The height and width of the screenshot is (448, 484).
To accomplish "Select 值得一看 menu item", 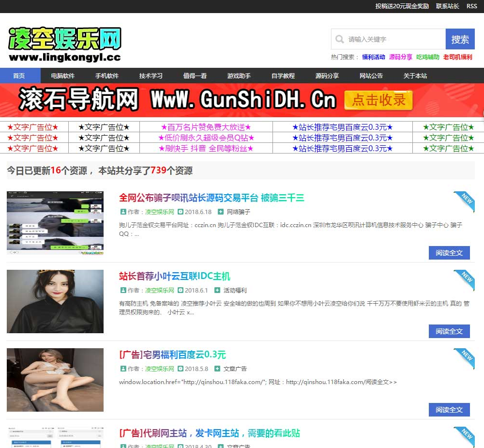I will click(x=195, y=76).
